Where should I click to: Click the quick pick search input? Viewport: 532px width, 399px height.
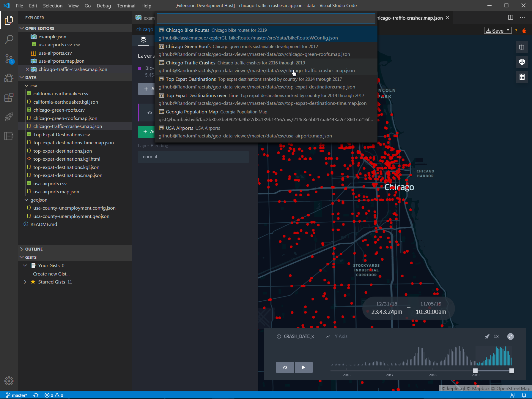point(266,18)
